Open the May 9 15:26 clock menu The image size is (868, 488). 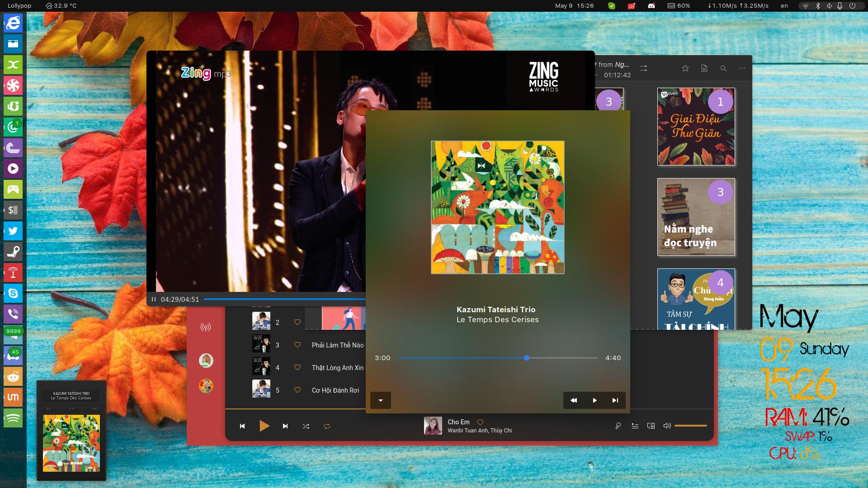pyautogui.click(x=574, y=5)
